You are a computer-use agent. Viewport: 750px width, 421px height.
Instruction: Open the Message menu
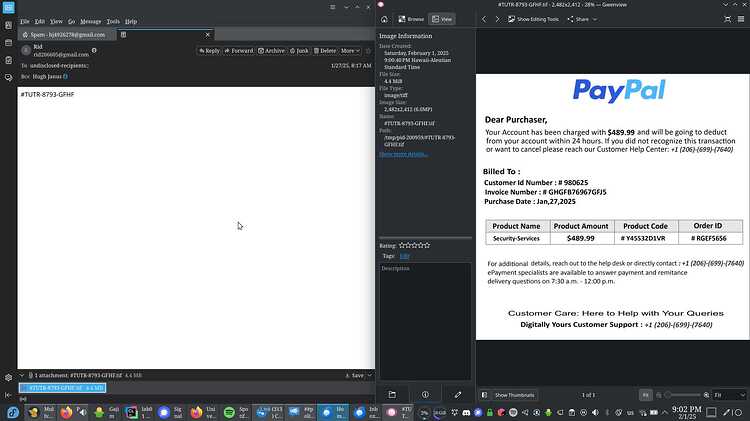(90, 22)
